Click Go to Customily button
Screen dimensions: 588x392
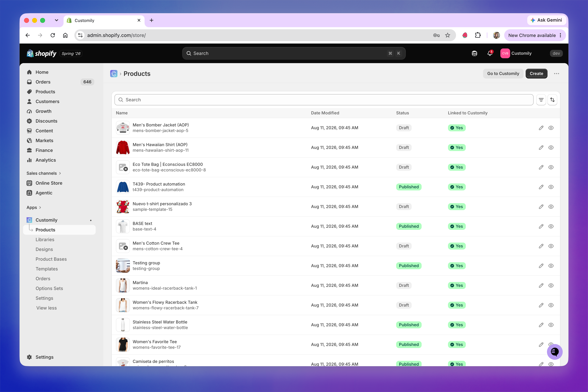pyautogui.click(x=503, y=74)
